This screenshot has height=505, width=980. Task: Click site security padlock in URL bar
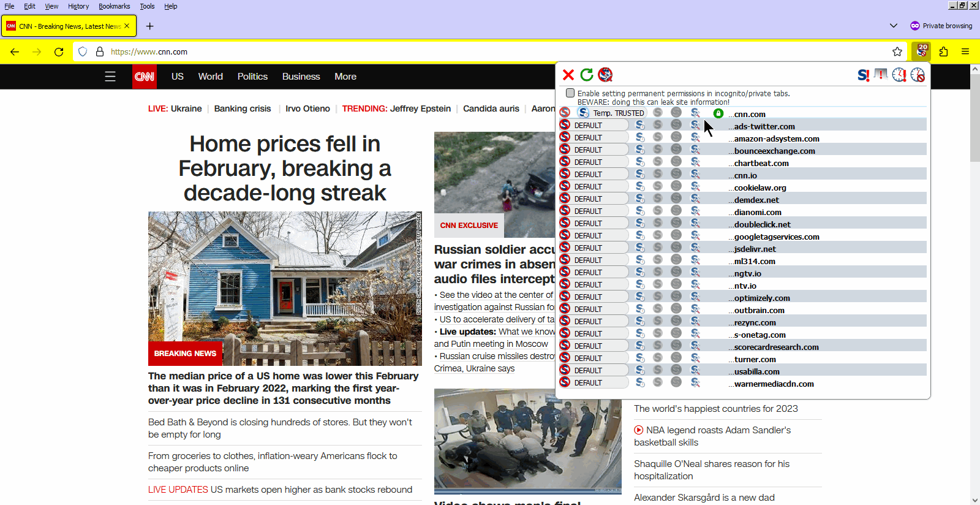coord(100,51)
